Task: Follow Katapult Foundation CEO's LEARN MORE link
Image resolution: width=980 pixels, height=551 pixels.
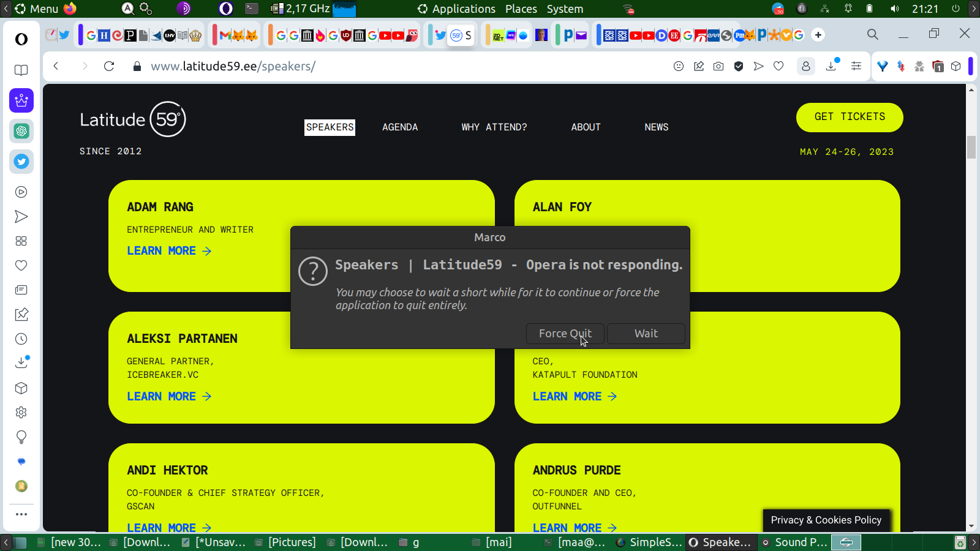Action: [x=575, y=397]
